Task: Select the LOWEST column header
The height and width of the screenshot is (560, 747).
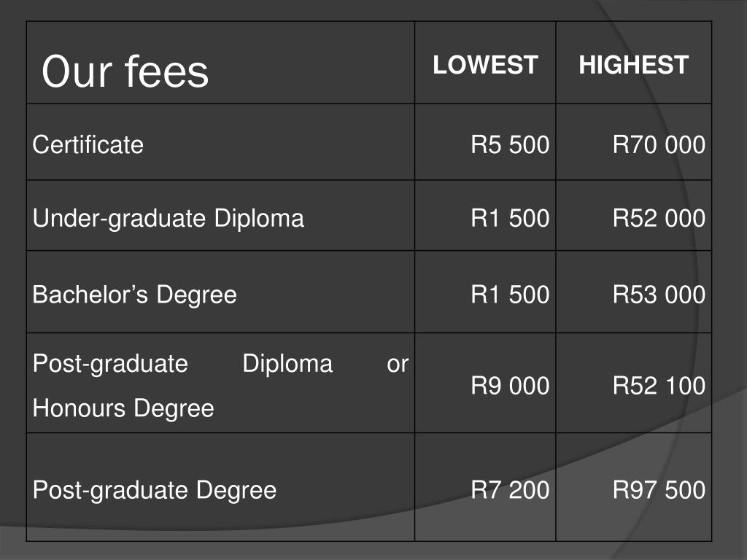Action: tap(485, 65)
